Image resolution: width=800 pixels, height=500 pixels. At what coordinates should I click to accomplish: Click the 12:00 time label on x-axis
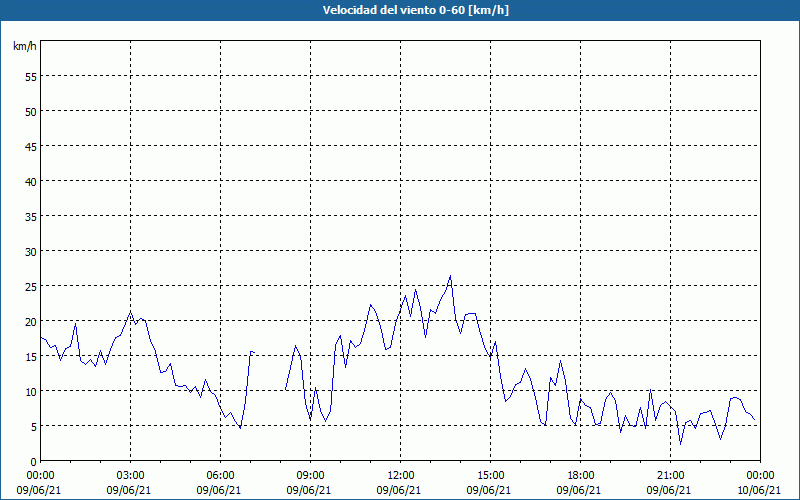pos(401,476)
